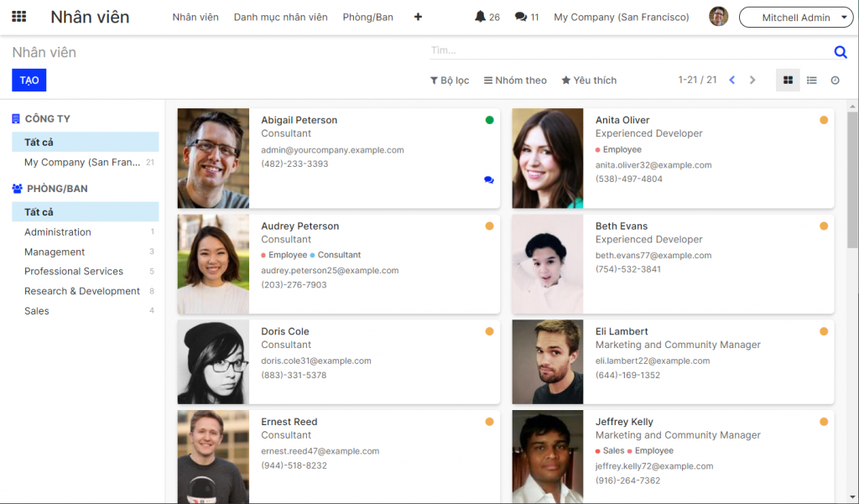
Task: Open the apps grid menu
Action: (x=19, y=17)
